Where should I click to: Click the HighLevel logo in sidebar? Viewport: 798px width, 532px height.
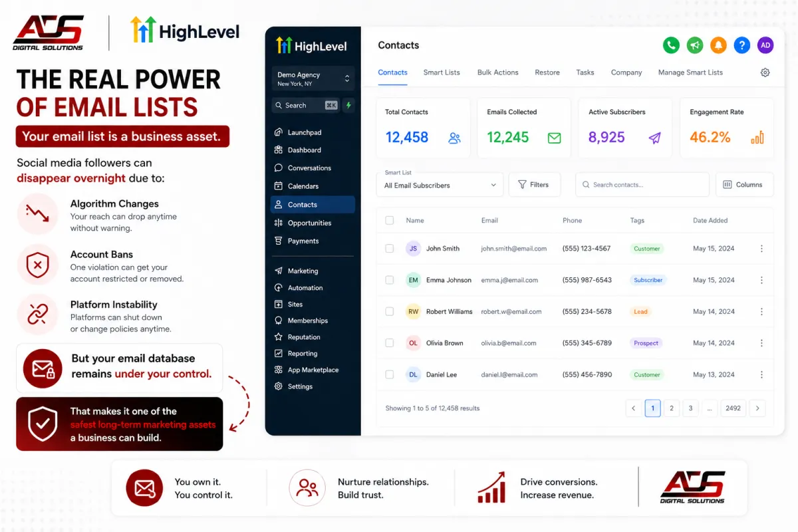pyautogui.click(x=311, y=45)
